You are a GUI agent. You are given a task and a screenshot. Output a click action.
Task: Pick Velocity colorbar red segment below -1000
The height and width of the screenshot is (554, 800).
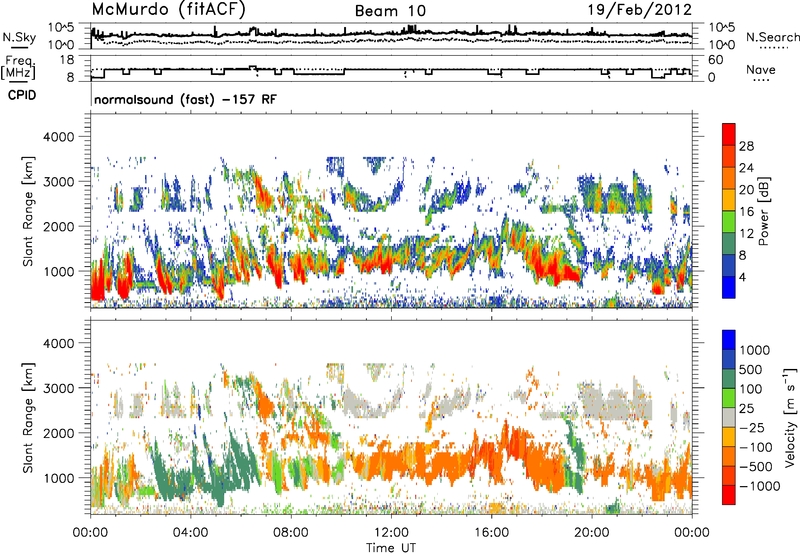click(x=729, y=495)
